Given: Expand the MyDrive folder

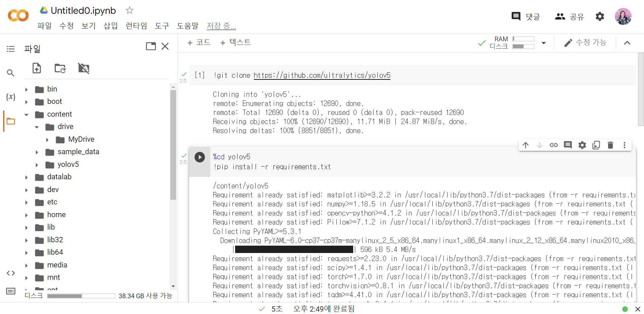Looking at the screenshot, I should click(47, 140).
